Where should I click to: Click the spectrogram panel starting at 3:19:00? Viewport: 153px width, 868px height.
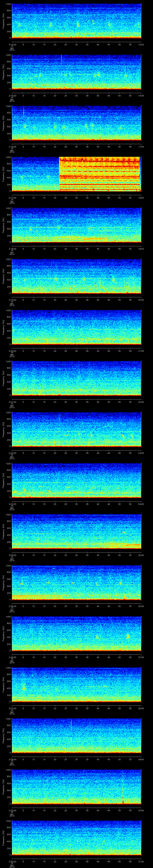coord(76,276)
